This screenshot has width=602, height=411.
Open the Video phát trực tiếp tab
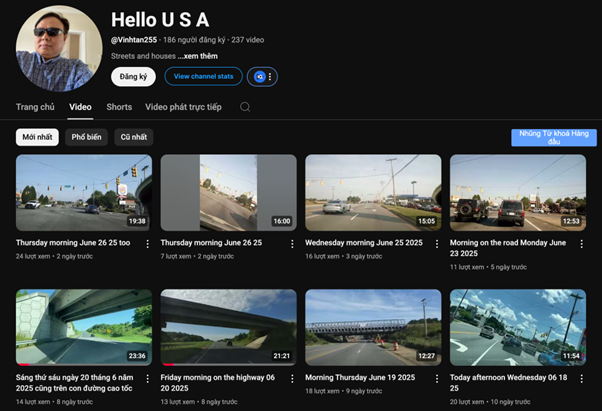183,107
